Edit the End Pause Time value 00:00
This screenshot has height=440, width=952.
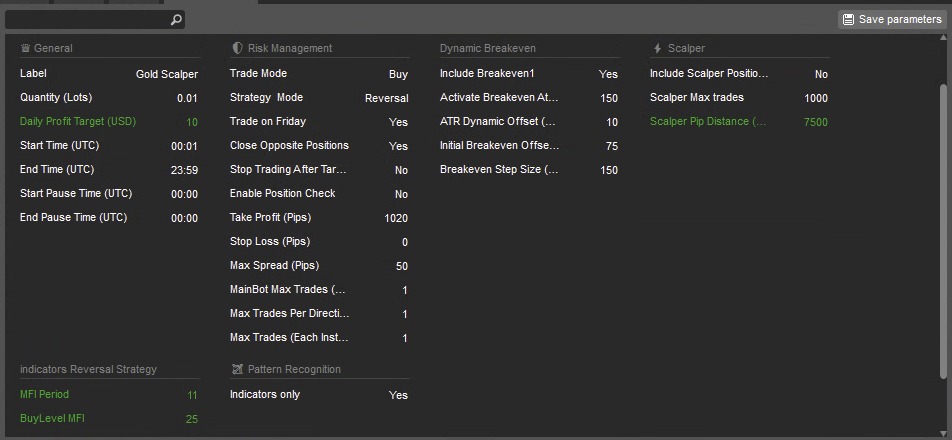pyautogui.click(x=185, y=218)
